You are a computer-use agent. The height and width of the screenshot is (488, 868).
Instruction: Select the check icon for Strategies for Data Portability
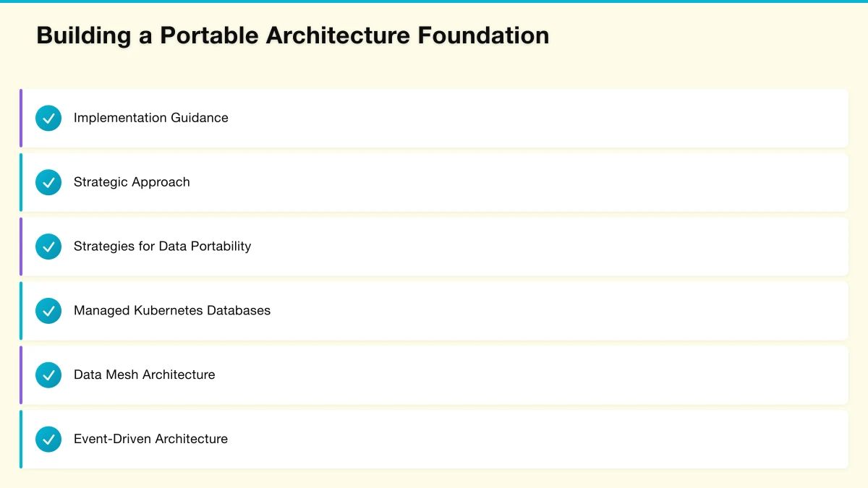48,247
